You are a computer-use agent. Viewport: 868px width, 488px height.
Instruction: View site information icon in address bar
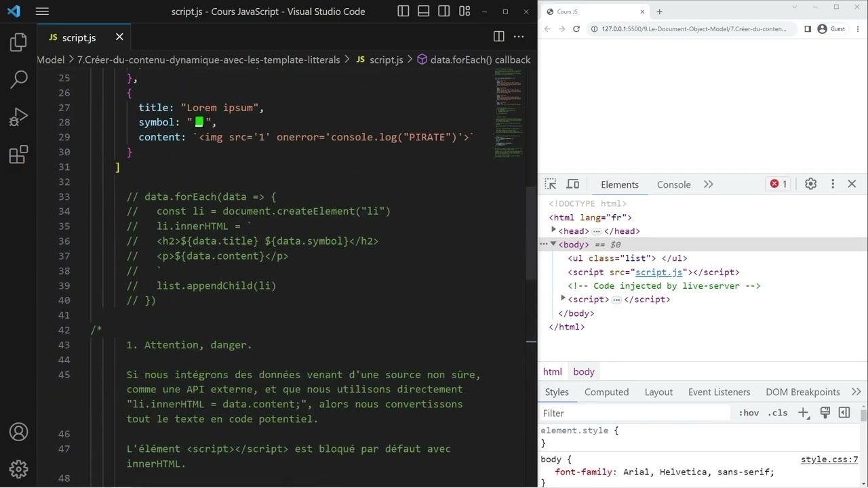pos(594,29)
